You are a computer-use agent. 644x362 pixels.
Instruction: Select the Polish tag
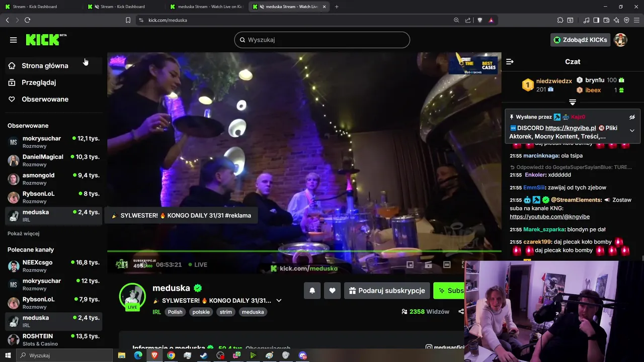coord(175,312)
